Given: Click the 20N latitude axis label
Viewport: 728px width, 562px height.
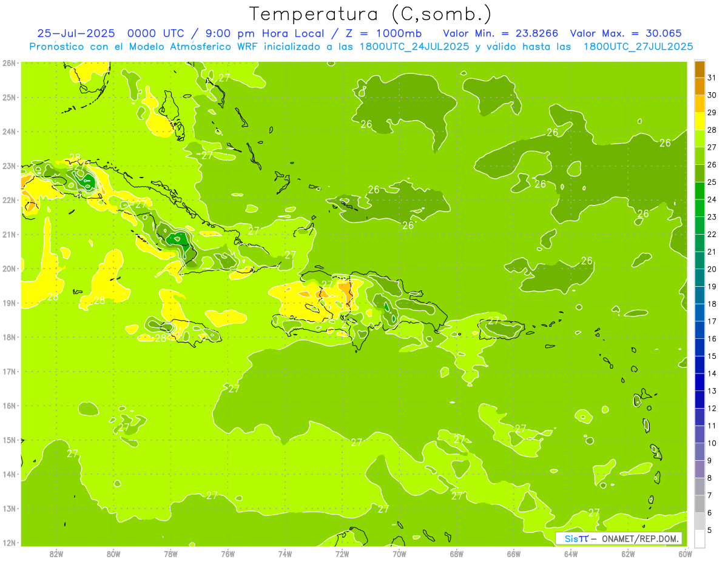Looking at the screenshot, I should click(8, 269).
